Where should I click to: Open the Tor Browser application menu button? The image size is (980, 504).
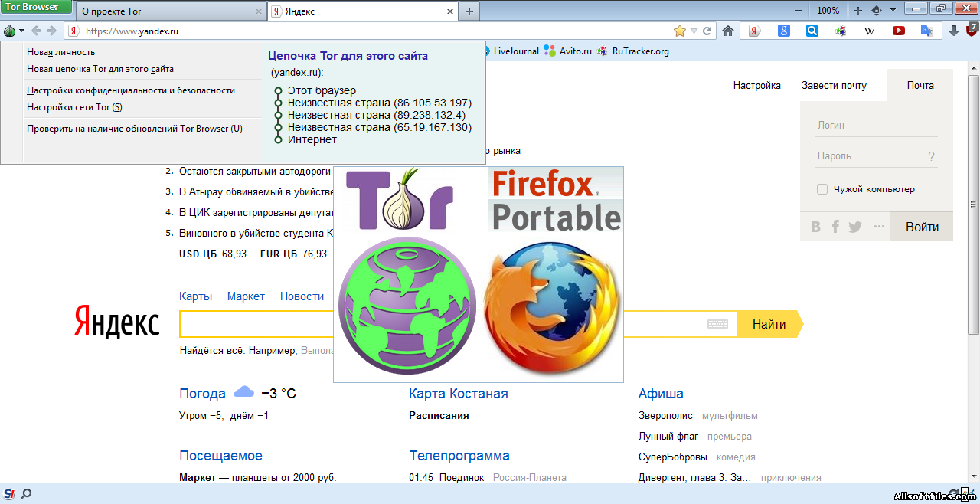tap(36, 8)
